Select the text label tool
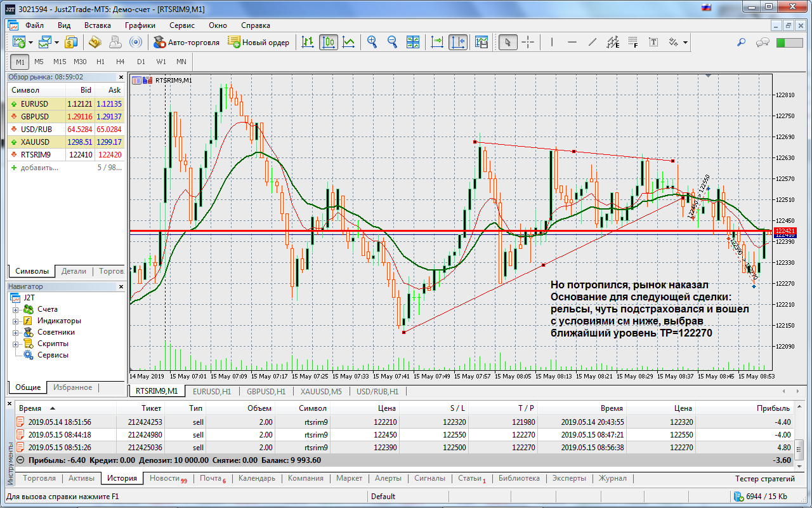This screenshot has width=812, height=508. tap(653, 42)
